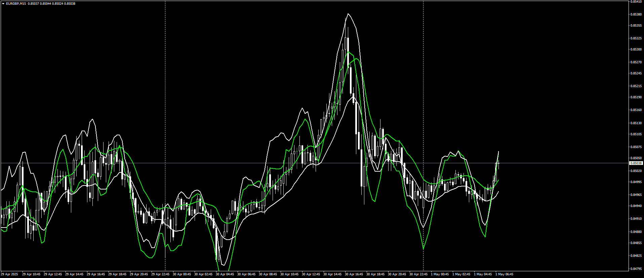Click the 0.85380 price axis label

click(x=636, y=14)
